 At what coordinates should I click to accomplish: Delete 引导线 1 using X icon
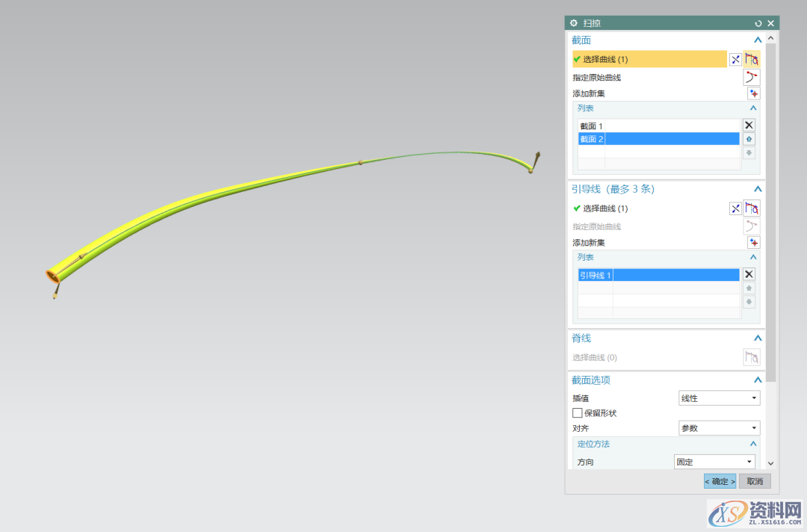(x=749, y=274)
